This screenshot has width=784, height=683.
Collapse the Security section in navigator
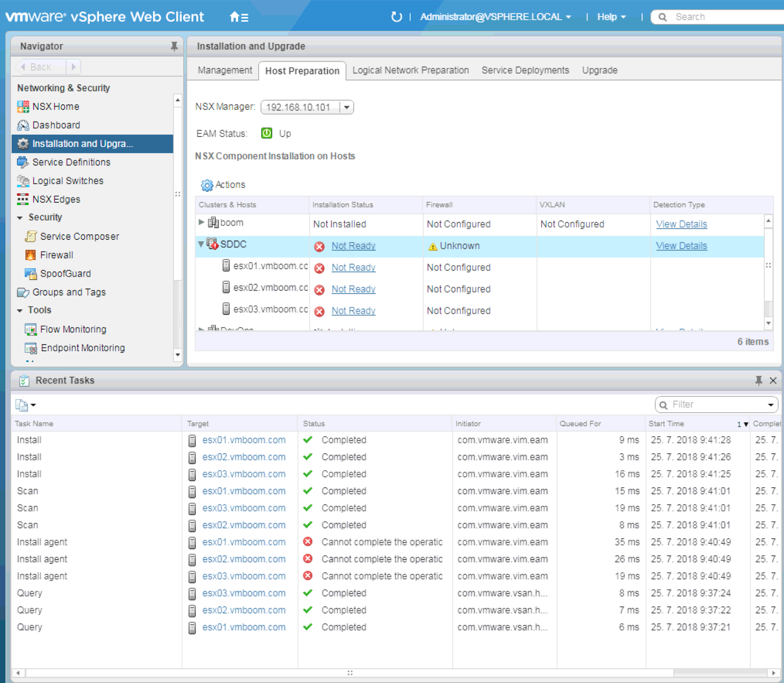(20, 218)
